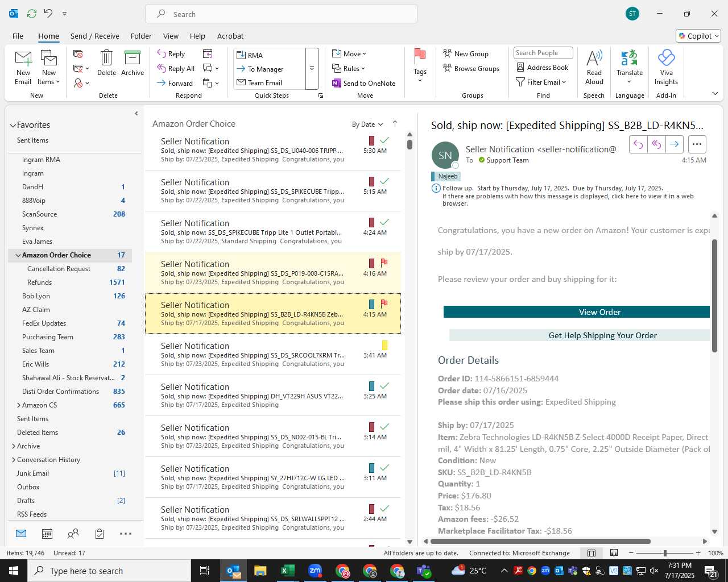The height and width of the screenshot is (582, 728).
Task: Click Browse Groups
Action: pos(471,68)
